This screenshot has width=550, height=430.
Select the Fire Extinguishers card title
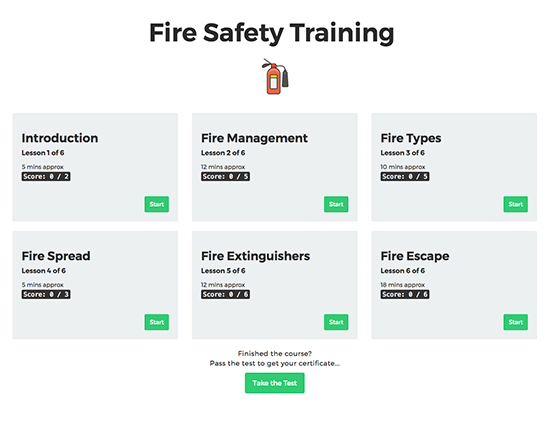pyautogui.click(x=255, y=256)
